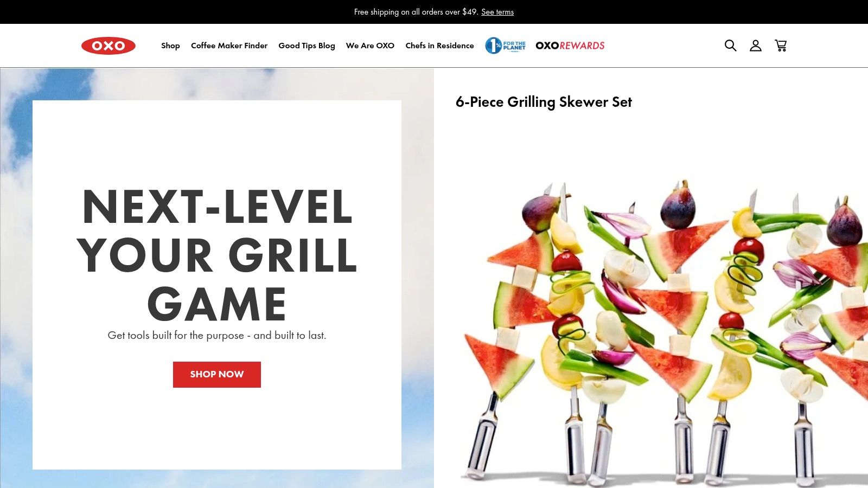Open the account profile icon

click(x=755, y=46)
